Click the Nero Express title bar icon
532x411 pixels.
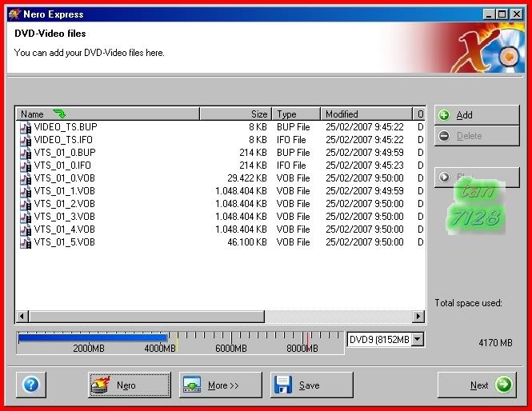pos(14,14)
